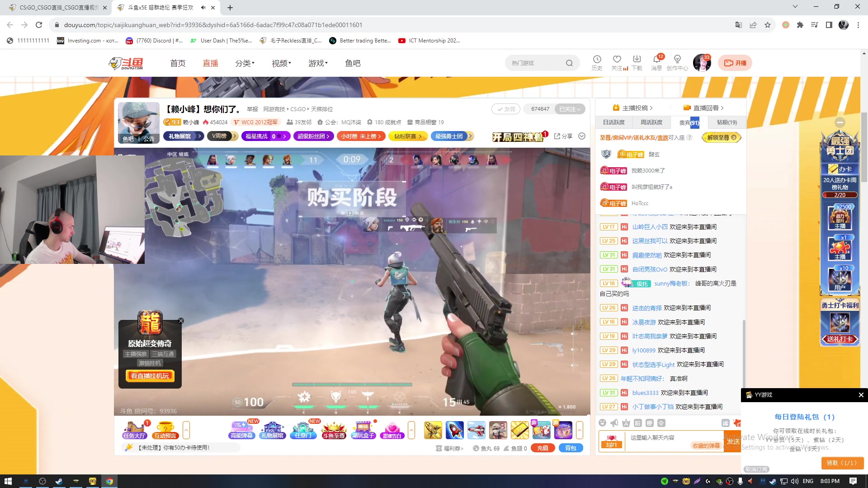Go to the 首页 home menu
This screenshot has height=488, width=868.
pos(178,63)
